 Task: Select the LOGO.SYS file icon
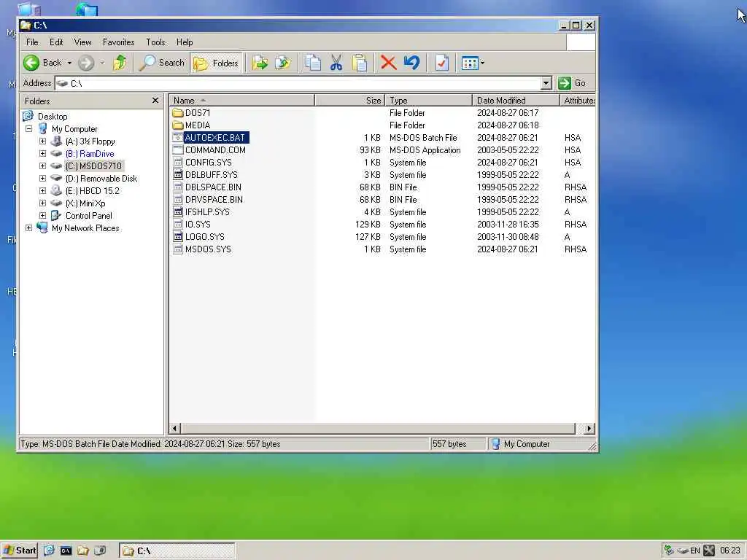point(178,237)
